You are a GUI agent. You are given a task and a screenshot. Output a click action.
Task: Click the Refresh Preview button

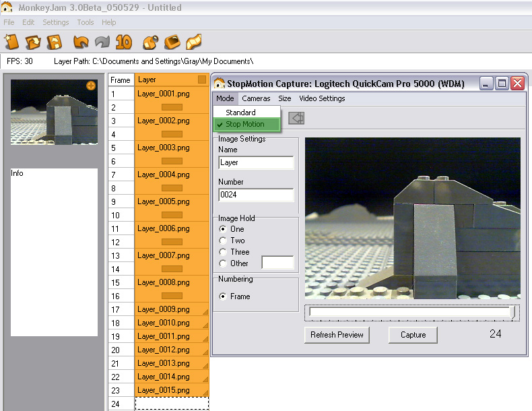tap(337, 335)
